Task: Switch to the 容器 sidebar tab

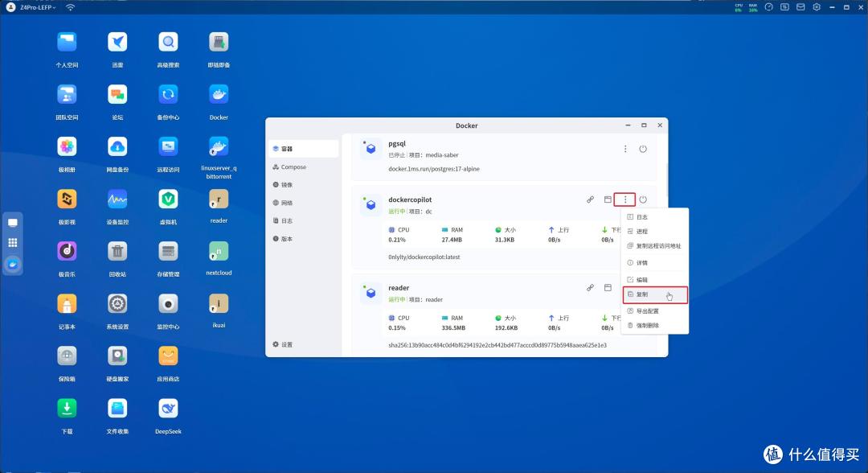Action: pyautogui.click(x=304, y=149)
